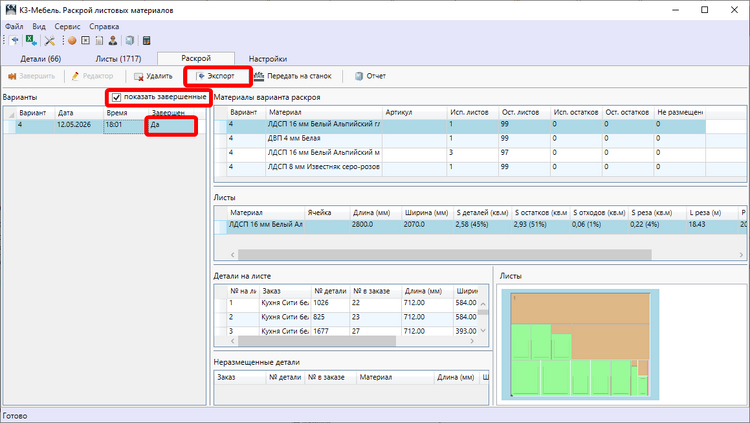The image size is (750, 423).
Task: Click the greyed Завершить button
Action: (x=32, y=76)
